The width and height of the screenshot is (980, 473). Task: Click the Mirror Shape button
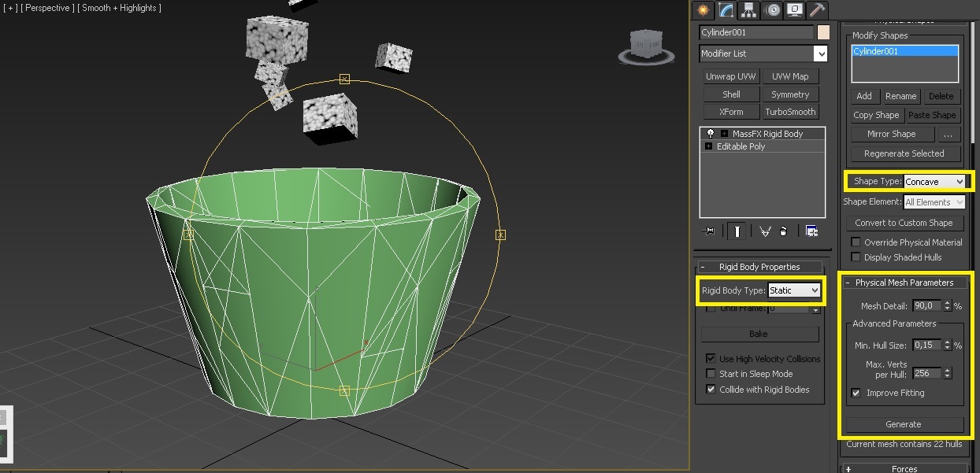coord(891,134)
